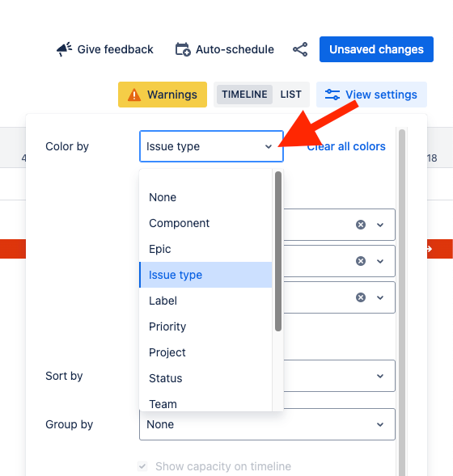Click the Warnings triangle icon
Screen dimensions: 453x476
(134, 95)
